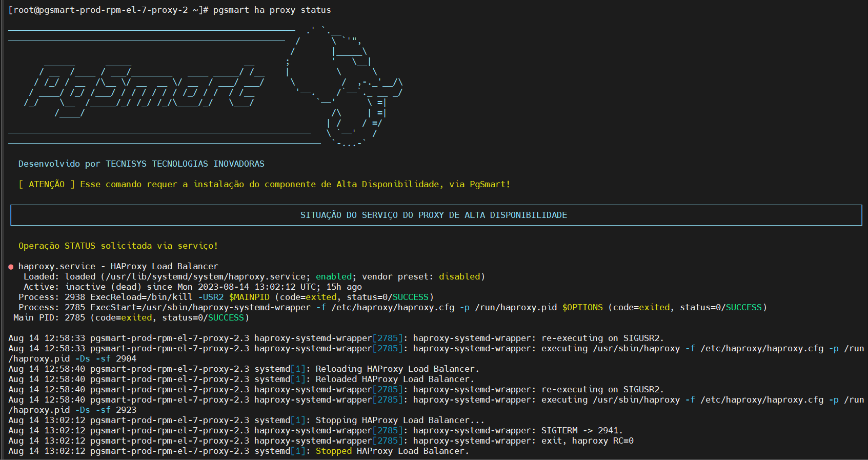This screenshot has width=868, height=460.
Task: Select 'Desenvolvido por TECNISYS TECNOLOGIAS INOVADORAS' line
Action: [x=142, y=164]
